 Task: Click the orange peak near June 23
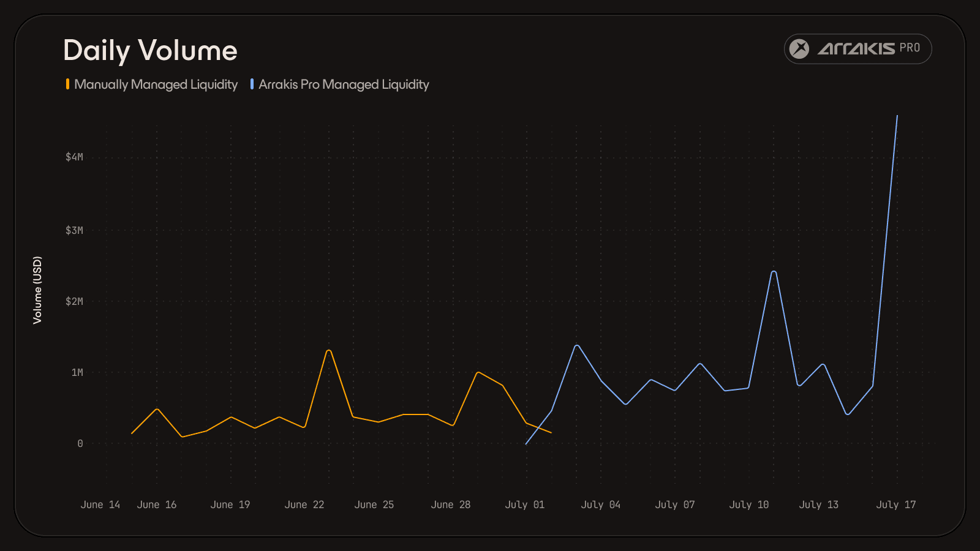[329, 350]
